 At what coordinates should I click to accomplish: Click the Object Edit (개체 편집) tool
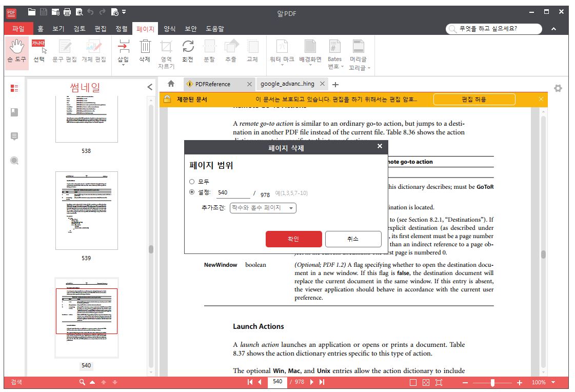pos(93,51)
